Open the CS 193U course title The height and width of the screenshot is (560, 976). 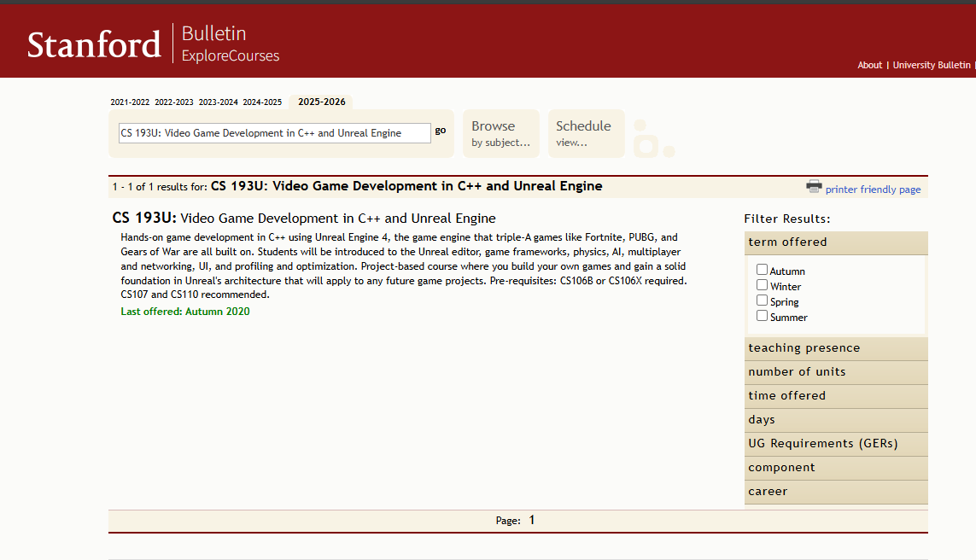pos(304,219)
